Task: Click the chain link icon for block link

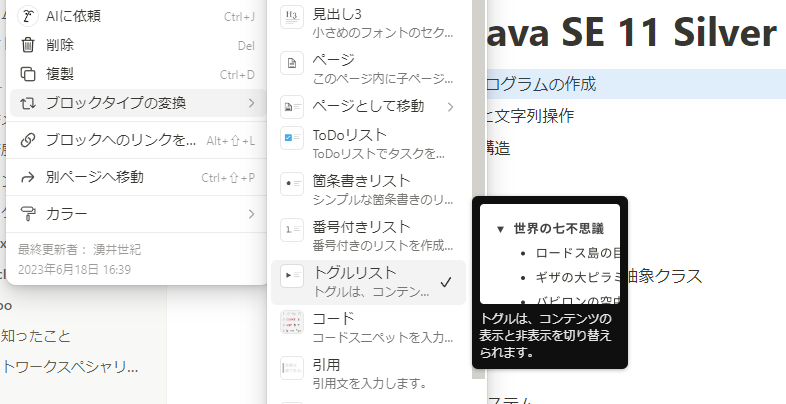Action: [28, 140]
